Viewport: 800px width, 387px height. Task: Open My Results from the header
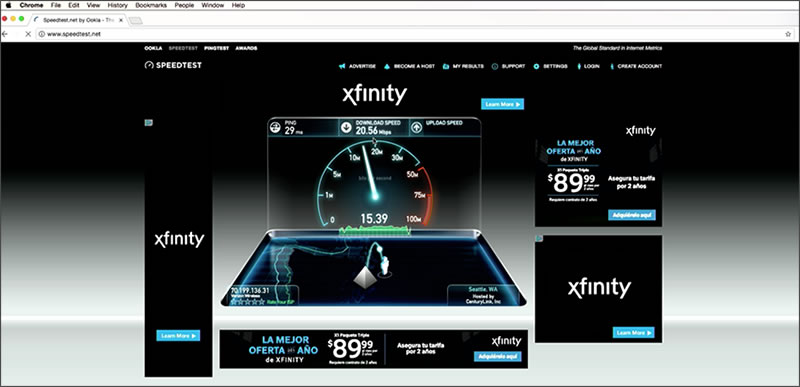(463, 66)
